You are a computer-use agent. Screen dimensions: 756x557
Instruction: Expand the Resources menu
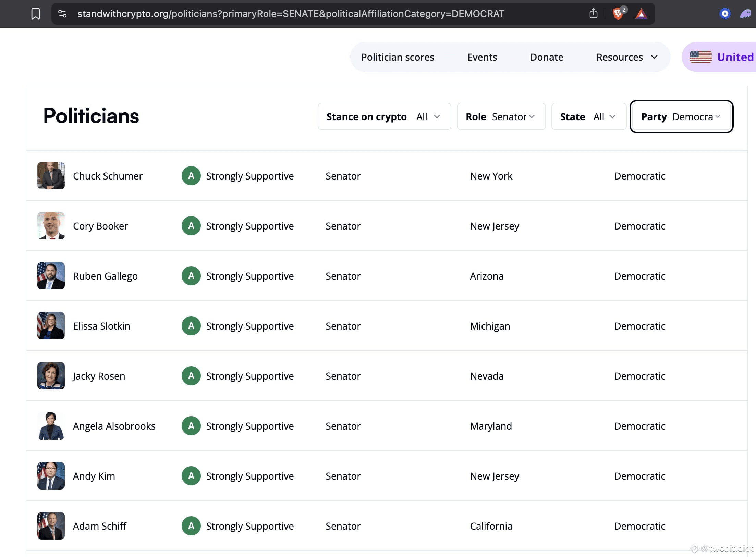627,57
